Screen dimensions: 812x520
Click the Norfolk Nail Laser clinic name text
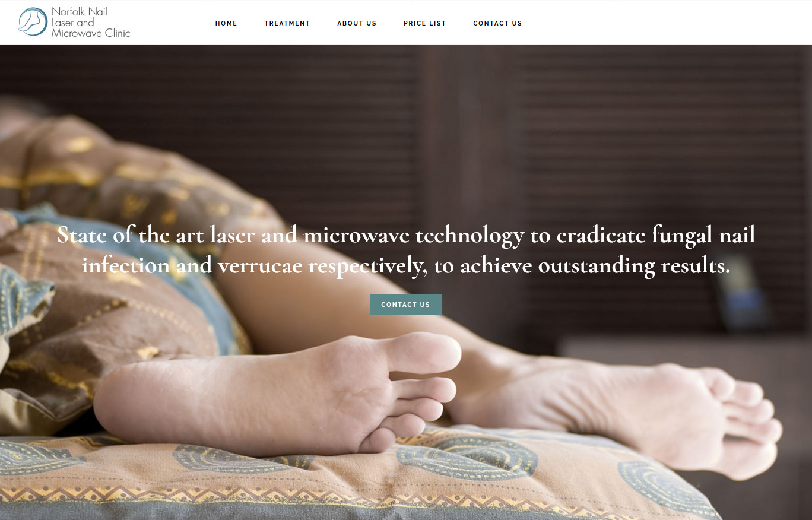coord(91,23)
